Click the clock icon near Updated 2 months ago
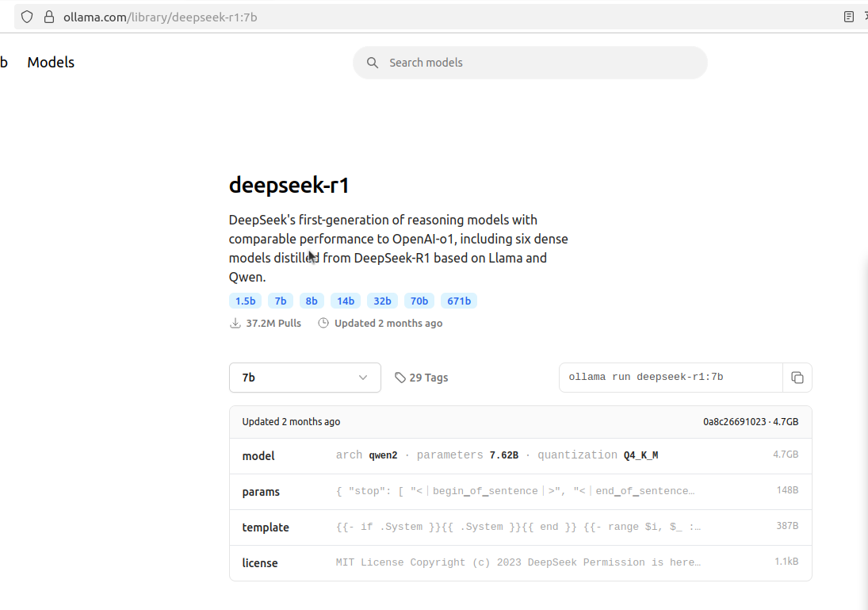Viewport: 868px width, 610px height. 323,323
